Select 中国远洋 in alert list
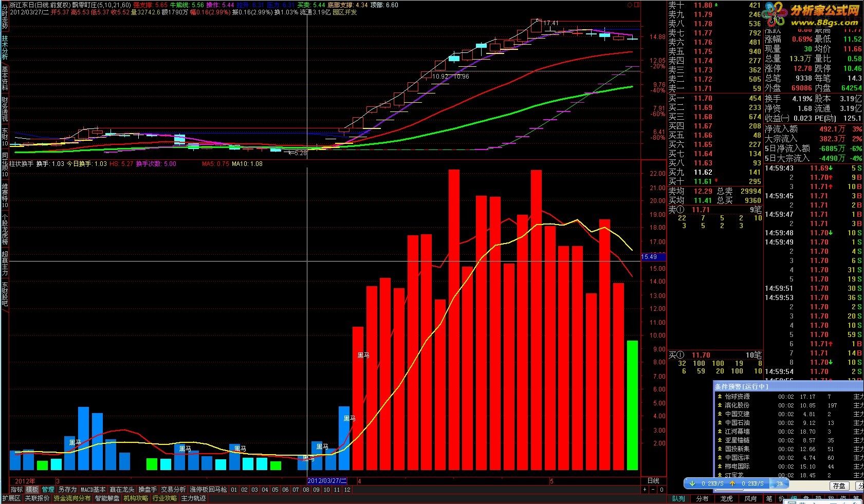Screen dimensions: 864x504 point(737,458)
